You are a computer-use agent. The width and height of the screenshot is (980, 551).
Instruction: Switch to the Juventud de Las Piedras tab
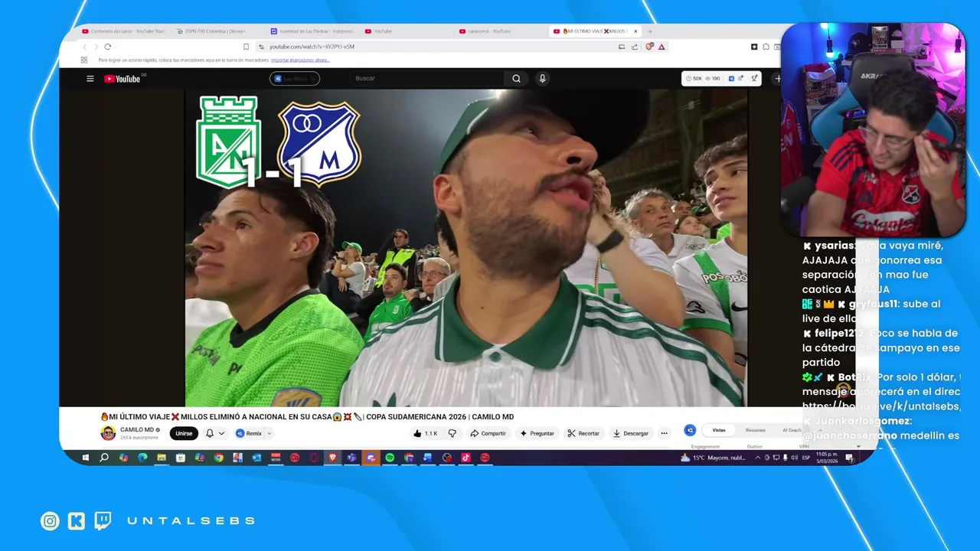312,31
